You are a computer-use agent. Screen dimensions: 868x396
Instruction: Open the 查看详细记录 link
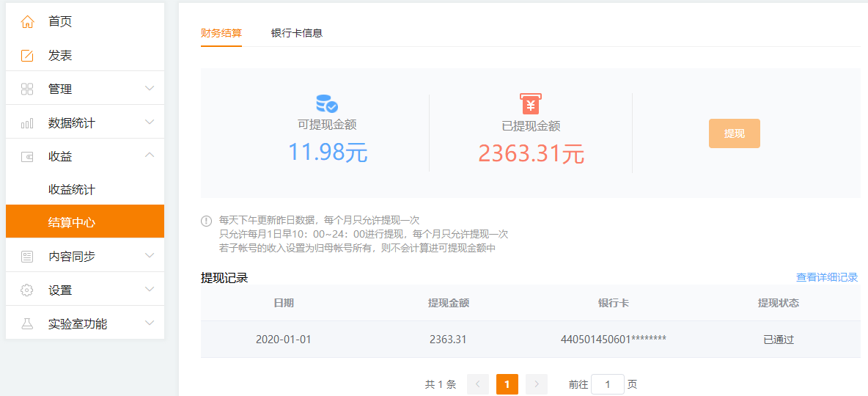[826, 277]
